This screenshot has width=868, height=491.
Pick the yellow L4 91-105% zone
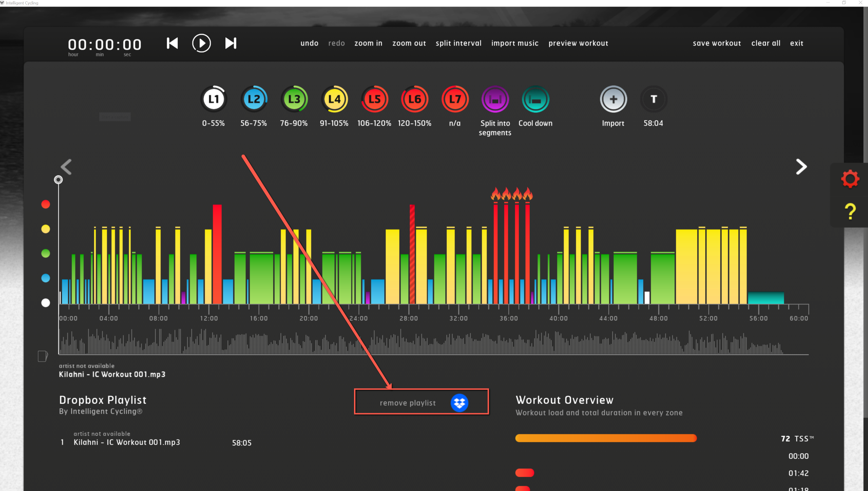(335, 100)
